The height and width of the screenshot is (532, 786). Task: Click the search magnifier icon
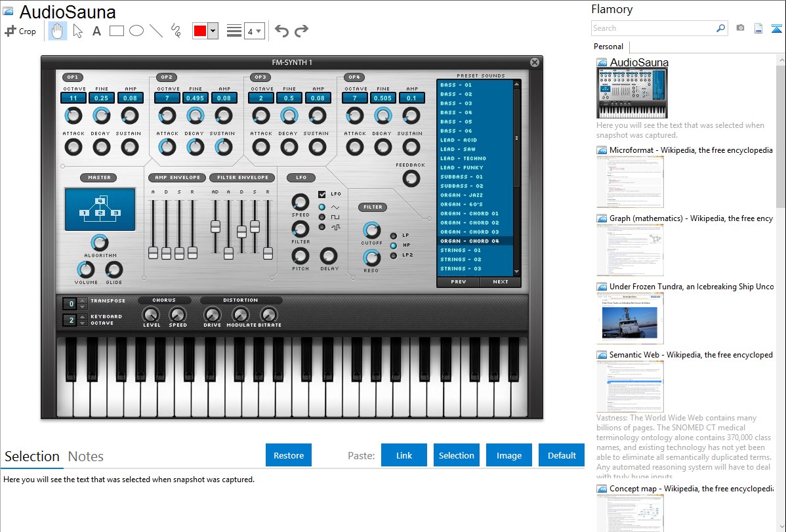pyautogui.click(x=720, y=28)
